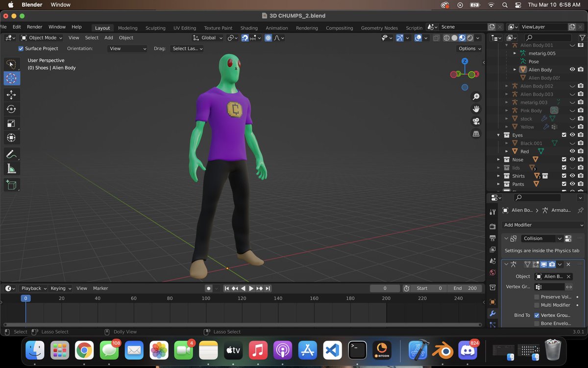Open the Orientation View dropdown
The width and height of the screenshot is (588, 368).
pyautogui.click(x=128, y=49)
